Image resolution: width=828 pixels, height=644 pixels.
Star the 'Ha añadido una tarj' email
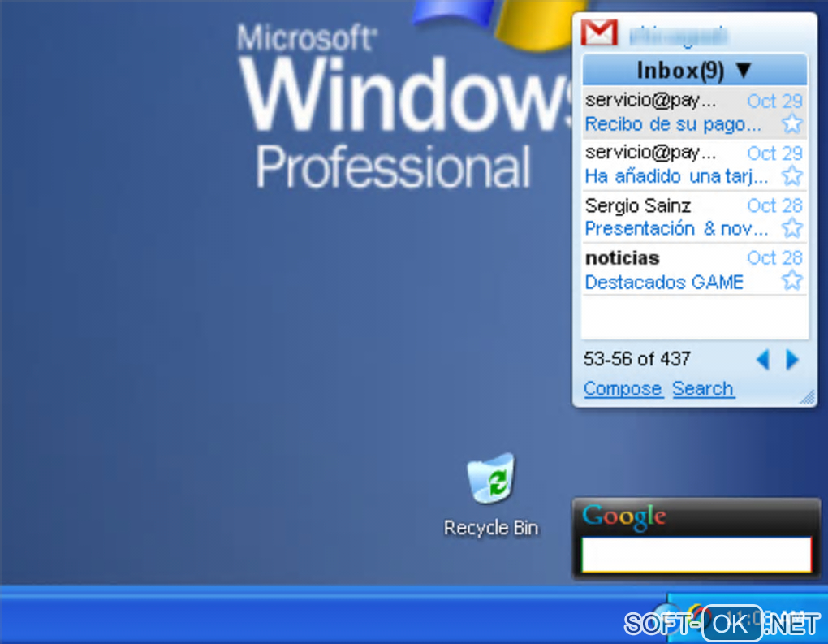click(x=792, y=176)
